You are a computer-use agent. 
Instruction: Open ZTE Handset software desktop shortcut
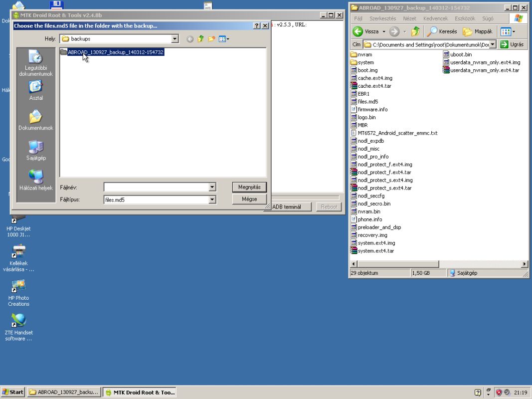18,327
